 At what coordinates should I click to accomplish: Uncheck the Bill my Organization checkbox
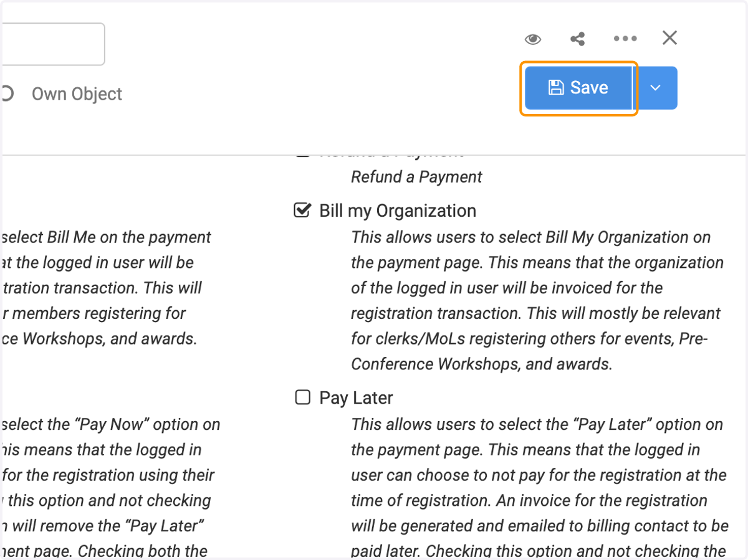click(302, 211)
